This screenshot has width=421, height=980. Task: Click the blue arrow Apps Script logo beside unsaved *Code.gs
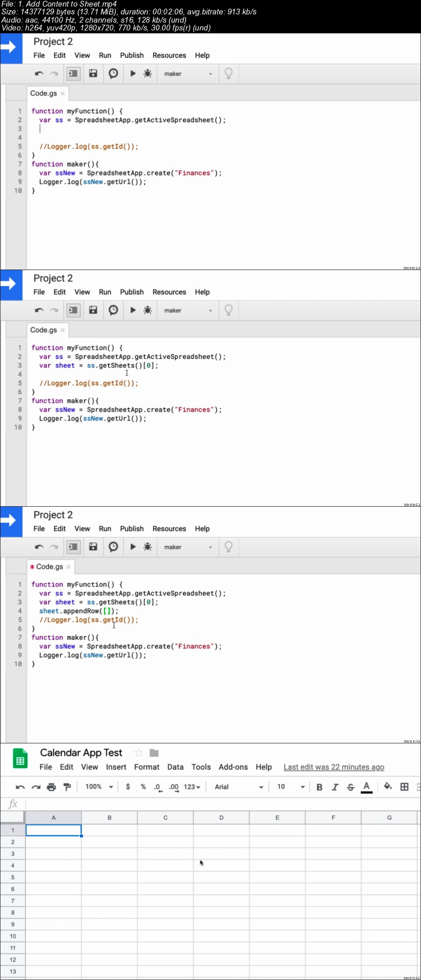(x=11, y=521)
